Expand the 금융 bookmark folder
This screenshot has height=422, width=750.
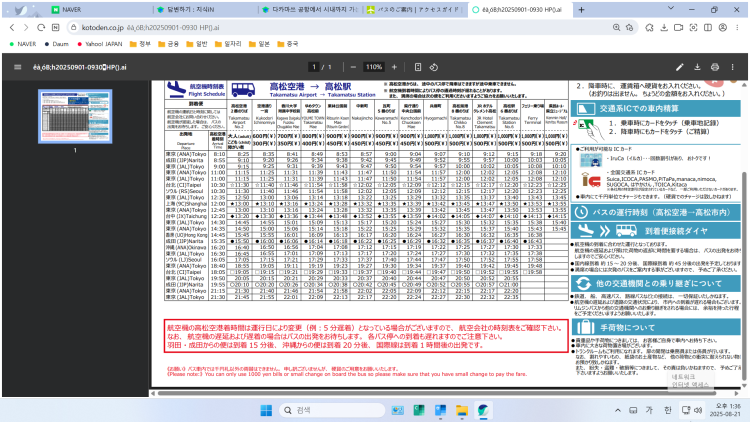(168, 44)
